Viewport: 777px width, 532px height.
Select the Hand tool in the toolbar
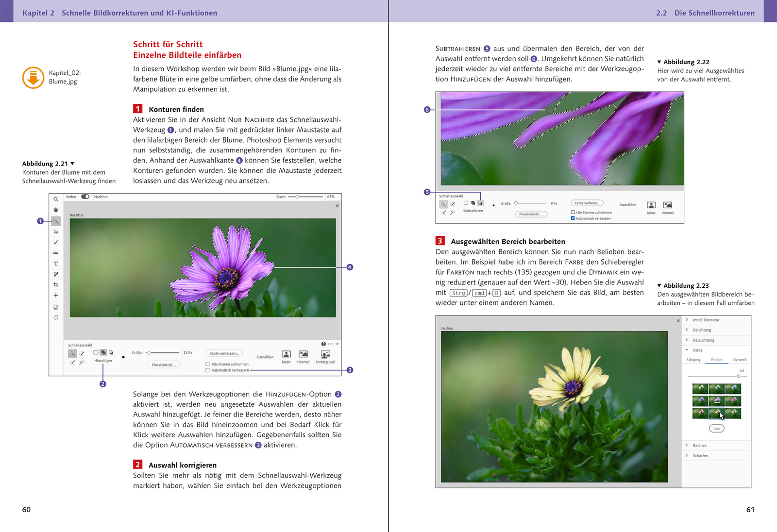56,210
